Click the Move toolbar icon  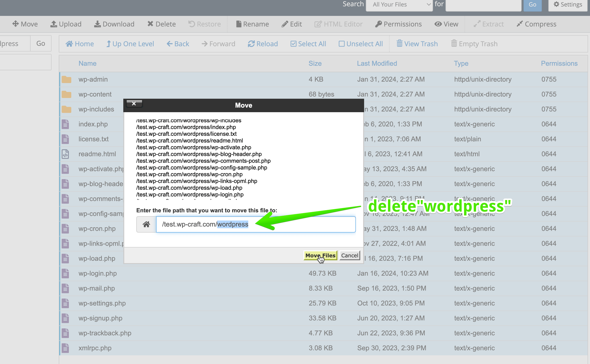16,24
